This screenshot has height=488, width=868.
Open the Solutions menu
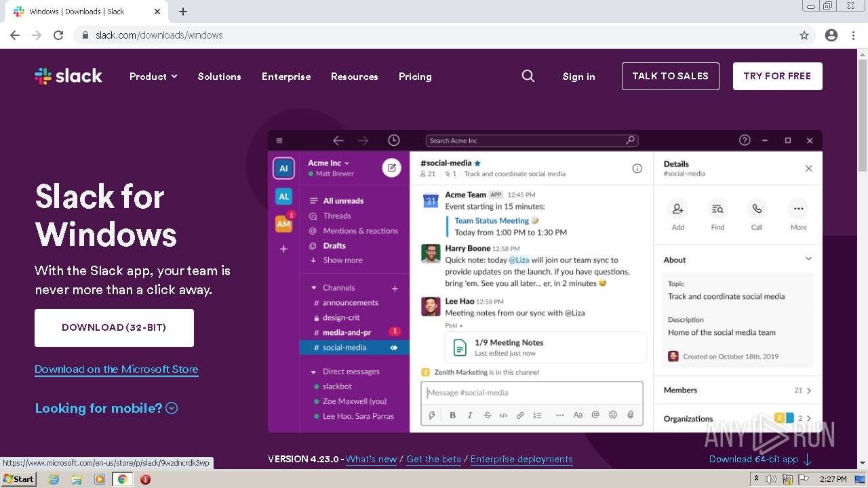coord(219,77)
